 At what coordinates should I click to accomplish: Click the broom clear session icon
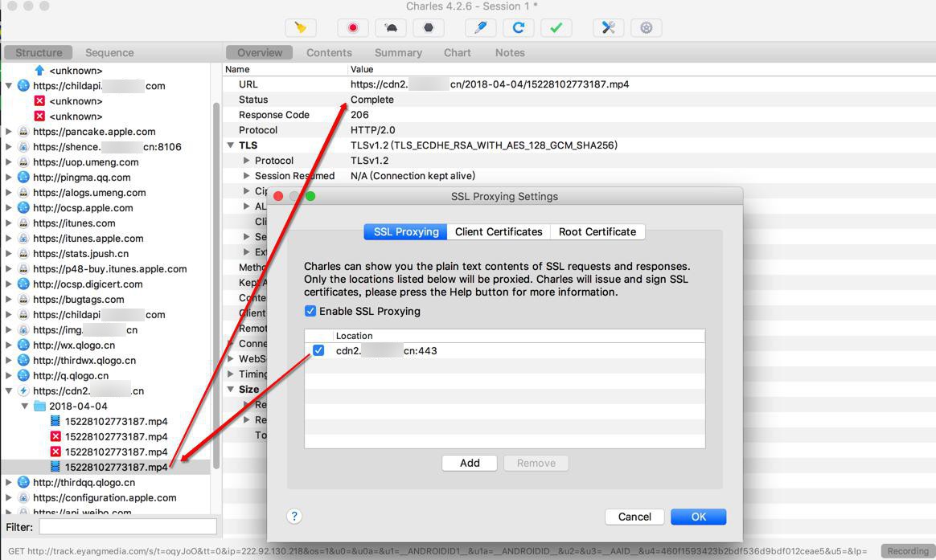pyautogui.click(x=300, y=27)
